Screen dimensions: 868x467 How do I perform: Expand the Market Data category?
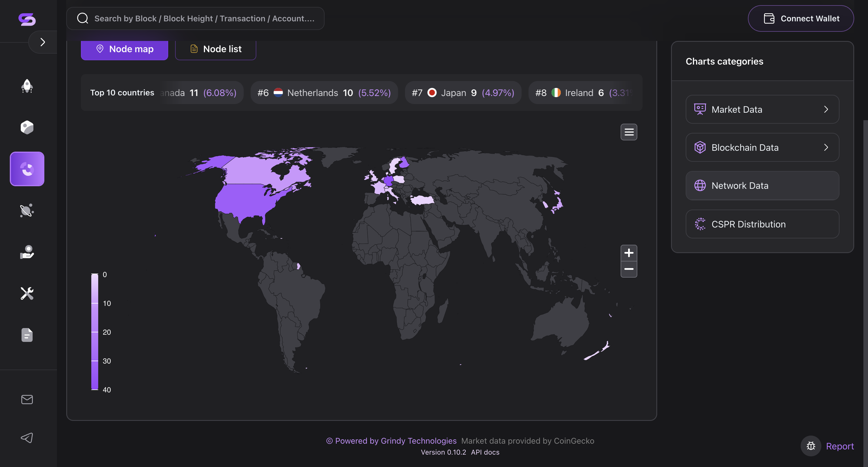[763, 109]
